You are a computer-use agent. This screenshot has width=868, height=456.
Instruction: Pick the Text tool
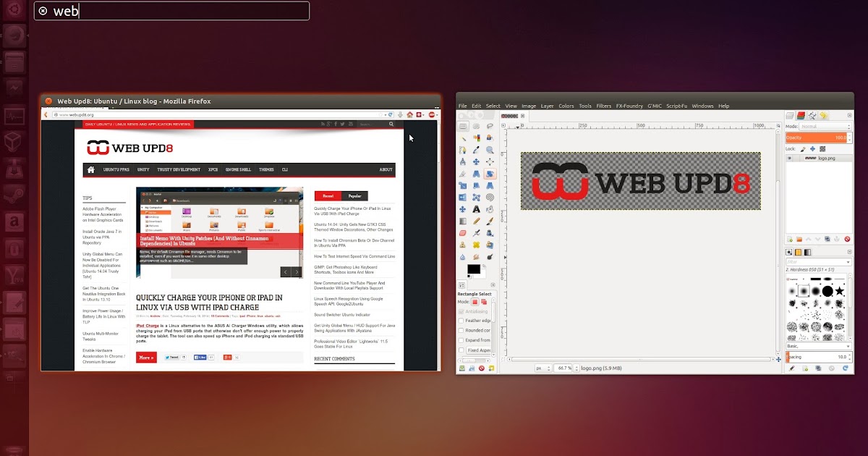pos(477,208)
